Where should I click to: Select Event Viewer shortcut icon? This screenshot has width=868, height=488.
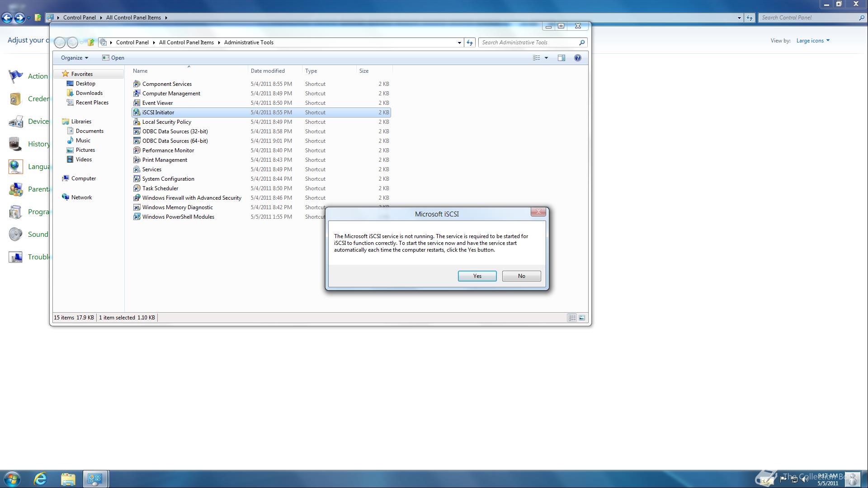tap(137, 103)
